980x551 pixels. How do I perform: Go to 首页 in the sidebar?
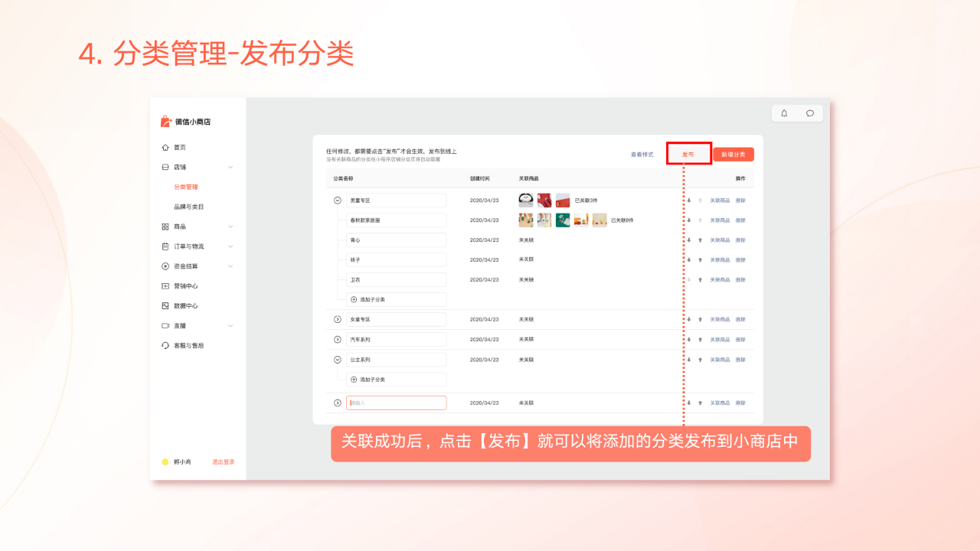[180, 147]
